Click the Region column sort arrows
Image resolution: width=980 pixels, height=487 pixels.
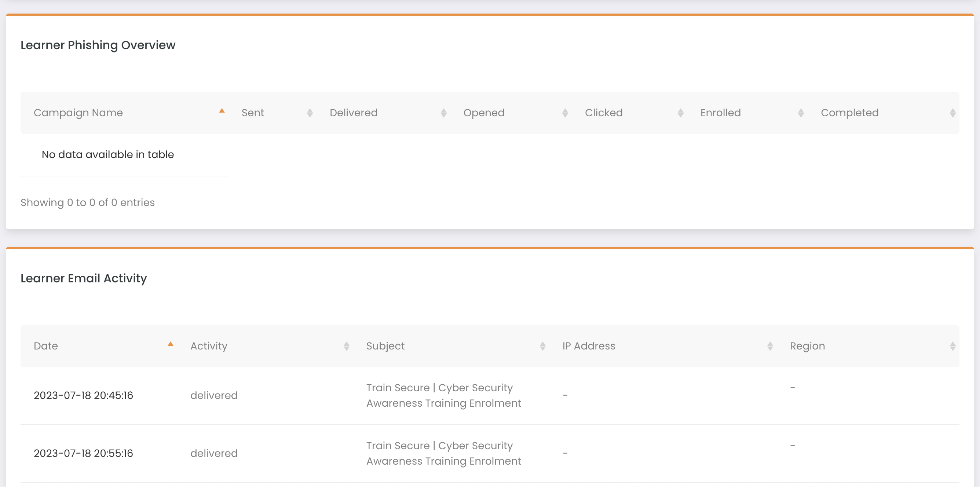click(952, 346)
